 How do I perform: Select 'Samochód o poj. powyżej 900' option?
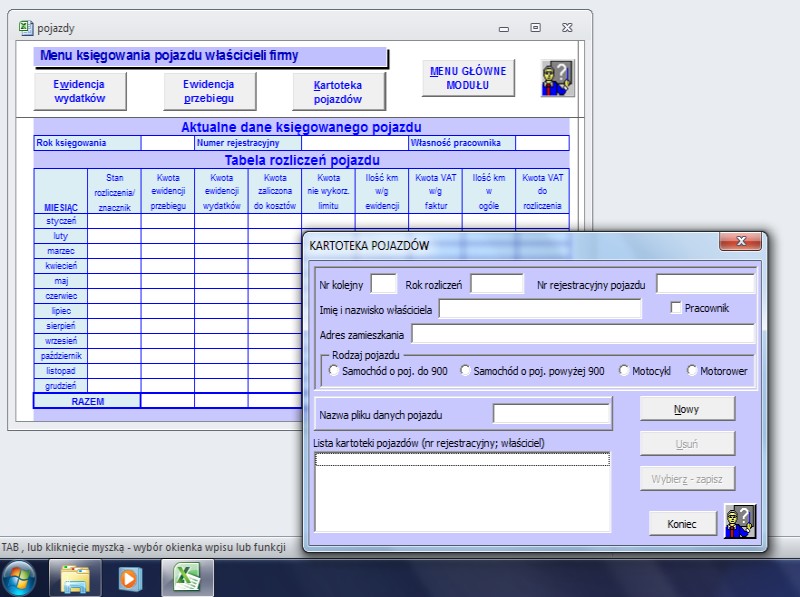coord(466,371)
